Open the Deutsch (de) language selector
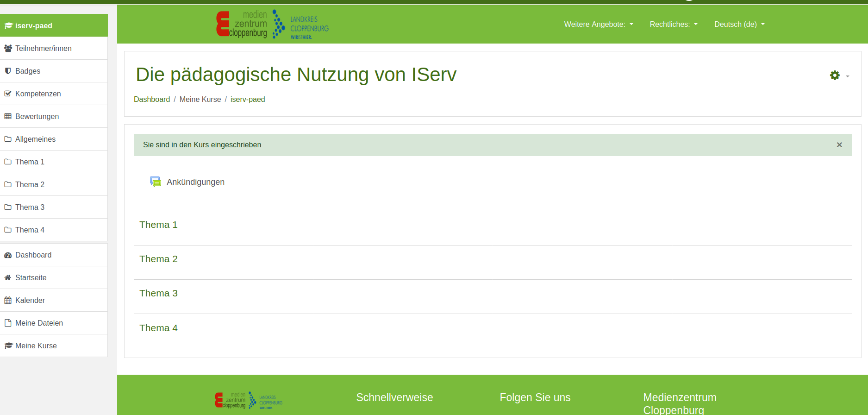The width and height of the screenshot is (868, 415). coord(739,24)
